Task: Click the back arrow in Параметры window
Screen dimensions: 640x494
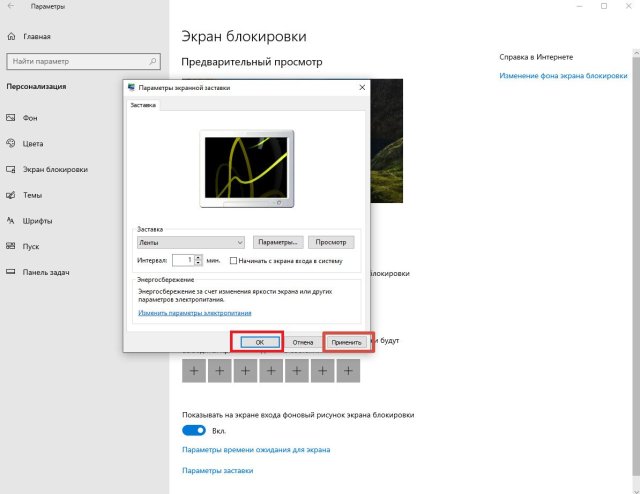Action: (10, 6)
